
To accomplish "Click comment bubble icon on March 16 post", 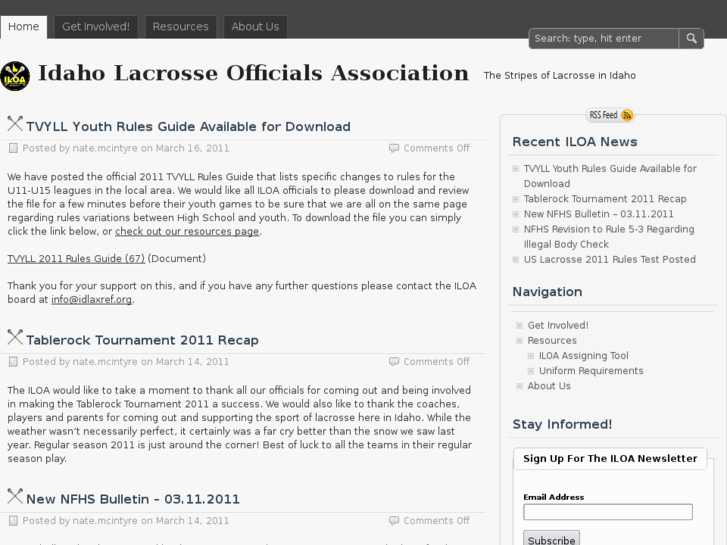I will tap(394, 148).
